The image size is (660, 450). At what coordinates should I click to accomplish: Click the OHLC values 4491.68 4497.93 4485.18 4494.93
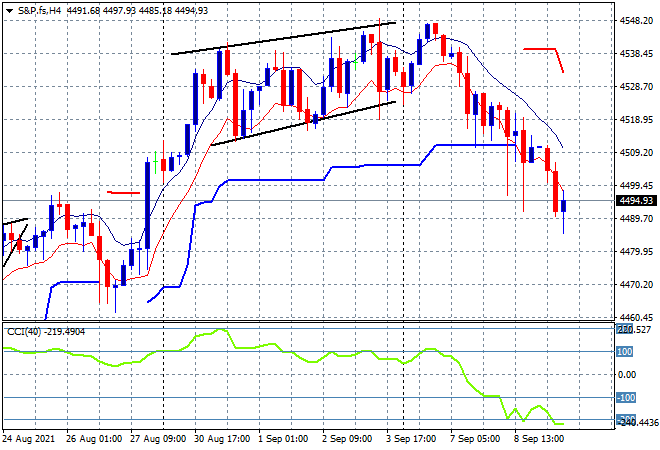pyautogui.click(x=138, y=11)
